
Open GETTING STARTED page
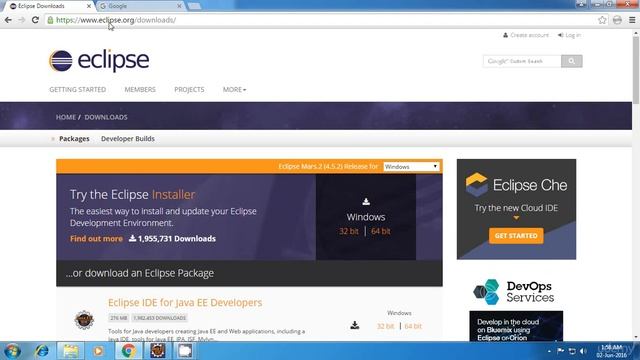coord(78,89)
